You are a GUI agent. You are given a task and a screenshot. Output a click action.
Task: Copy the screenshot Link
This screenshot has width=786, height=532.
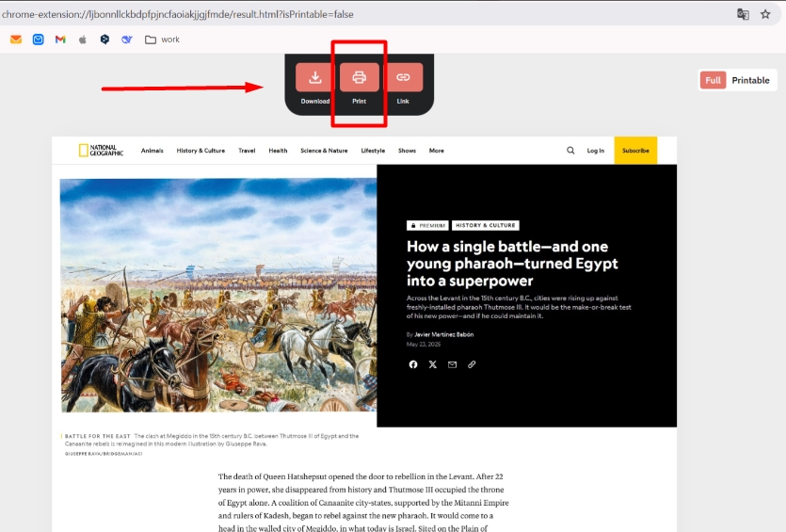coord(403,77)
